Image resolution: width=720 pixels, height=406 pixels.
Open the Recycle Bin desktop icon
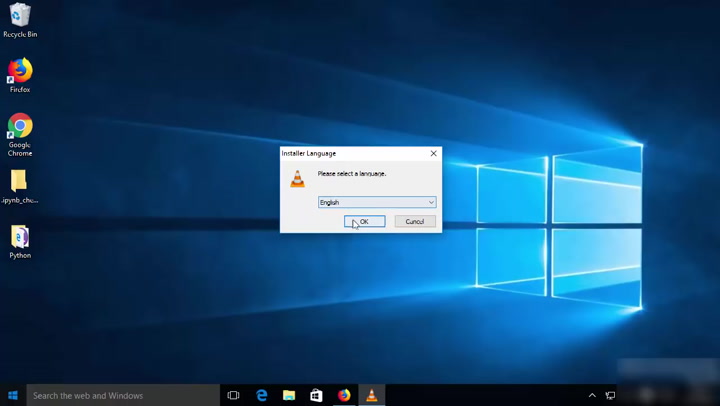(20, 17)
